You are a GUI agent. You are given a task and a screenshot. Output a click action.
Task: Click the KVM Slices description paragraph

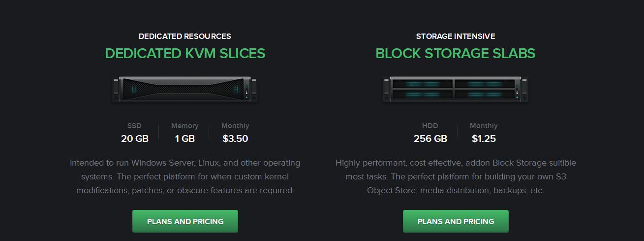coord(185,176)
